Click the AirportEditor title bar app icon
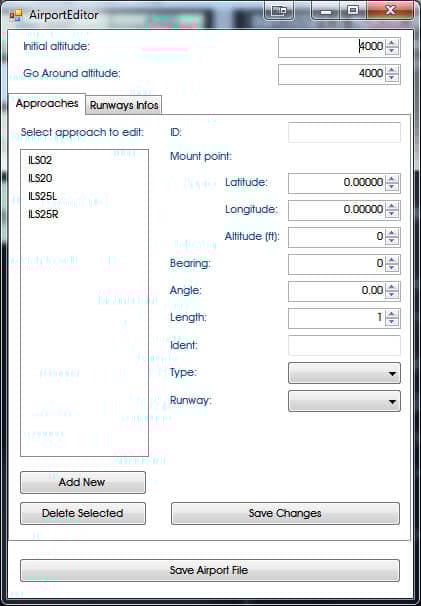 [x=16, y=15]
